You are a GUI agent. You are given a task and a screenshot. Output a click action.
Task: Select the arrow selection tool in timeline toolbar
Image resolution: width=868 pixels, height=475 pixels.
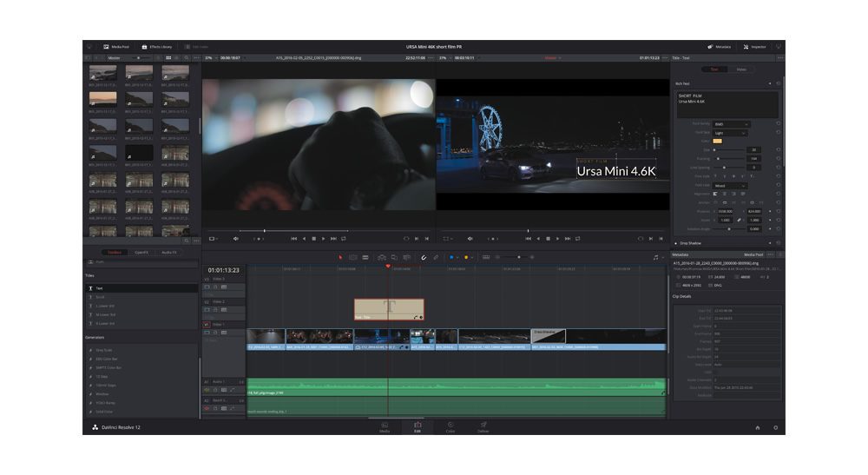pos(340,257)
